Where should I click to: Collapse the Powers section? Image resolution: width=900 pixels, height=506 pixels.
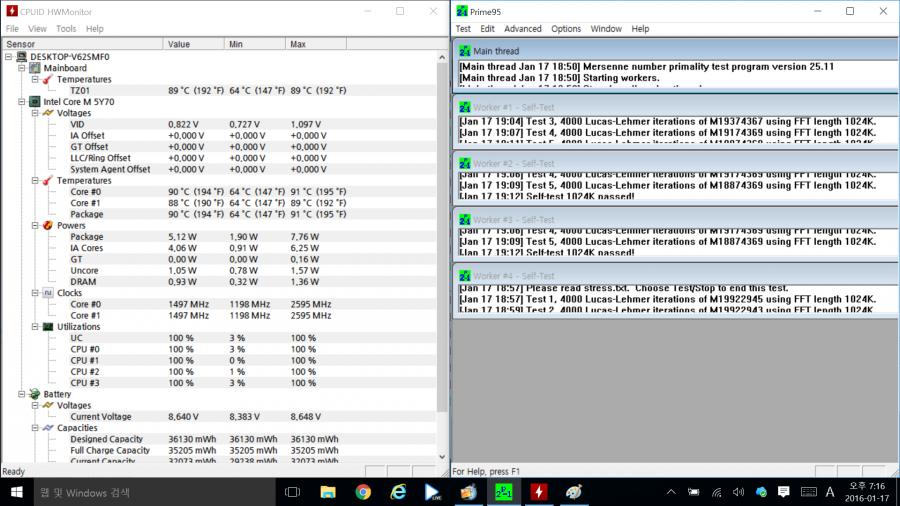tap(33, 226)
